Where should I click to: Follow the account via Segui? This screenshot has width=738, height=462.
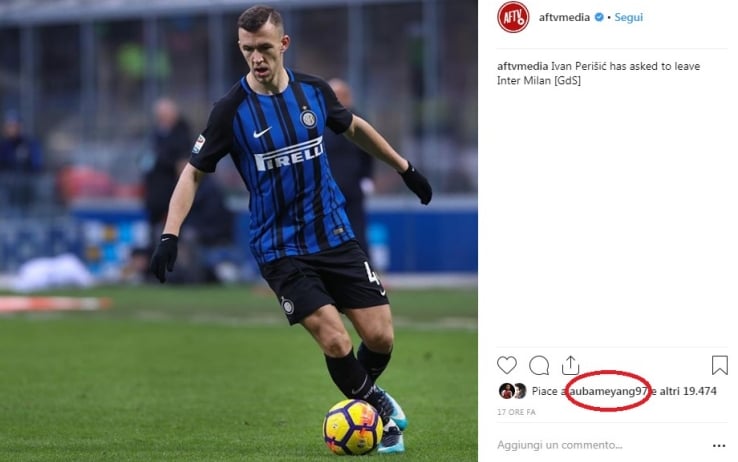coord(628,17)
